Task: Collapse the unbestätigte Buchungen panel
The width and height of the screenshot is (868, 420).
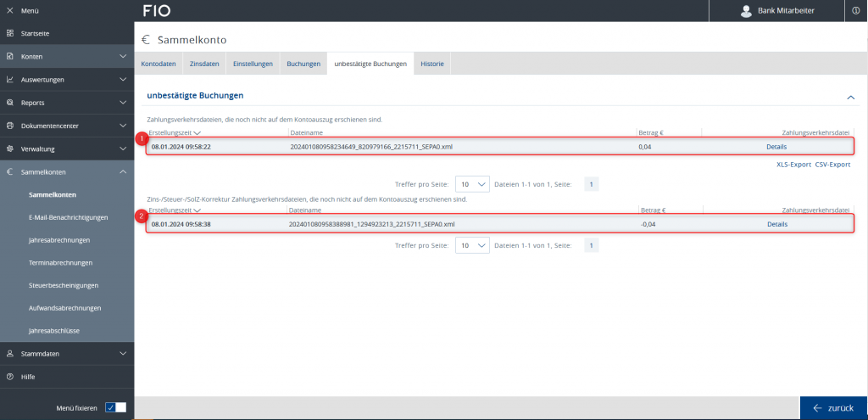Action: pos(850,98)
